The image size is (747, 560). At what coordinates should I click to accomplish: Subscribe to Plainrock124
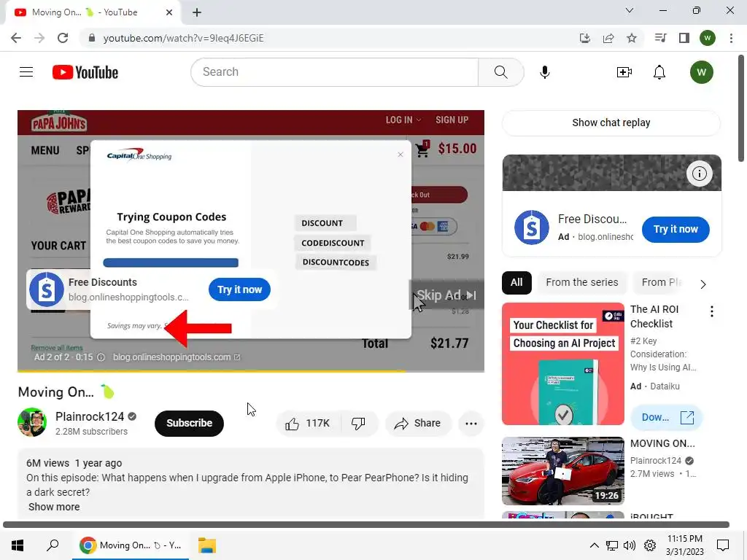[189, 423]
